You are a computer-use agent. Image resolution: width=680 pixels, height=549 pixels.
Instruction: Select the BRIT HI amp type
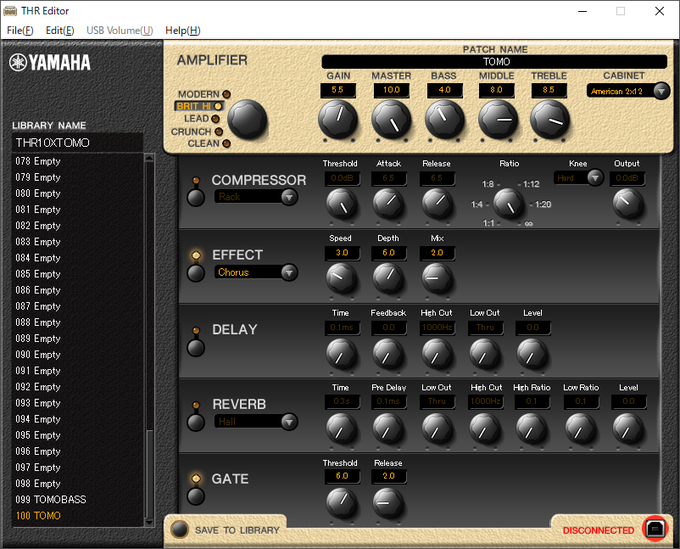(199, 106)
